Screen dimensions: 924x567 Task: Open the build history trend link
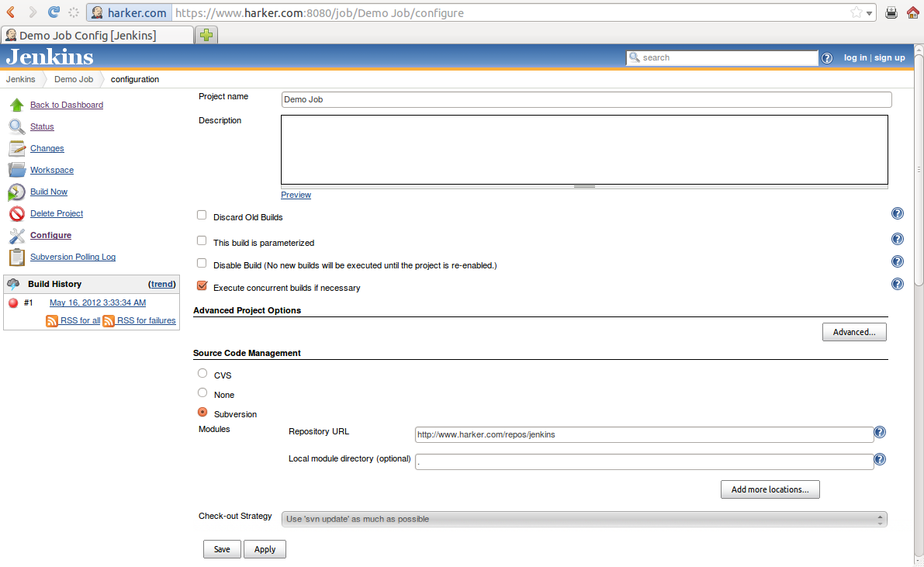tap(162, 284)
